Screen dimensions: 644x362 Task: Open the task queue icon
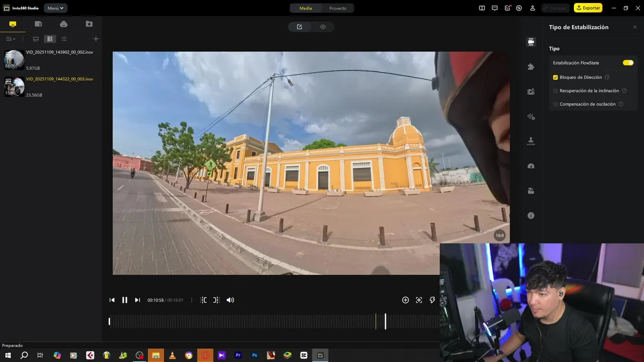click(x=519, y=8)
